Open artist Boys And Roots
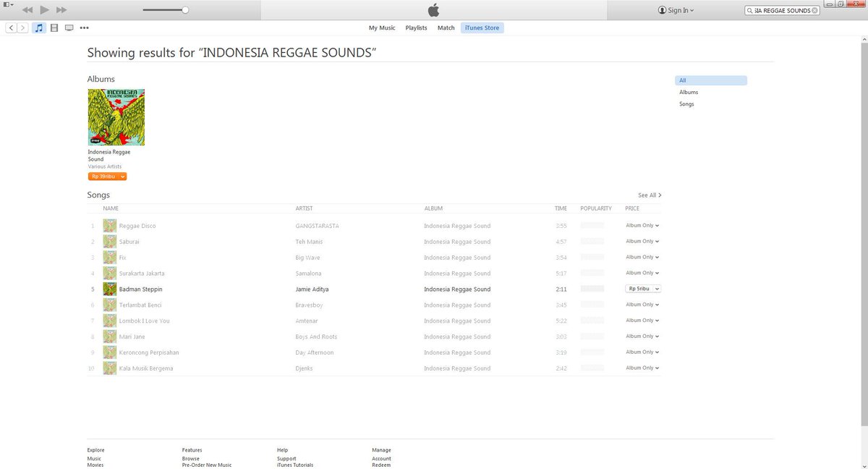This screenshot has height=469, width=868. (317, 337)
